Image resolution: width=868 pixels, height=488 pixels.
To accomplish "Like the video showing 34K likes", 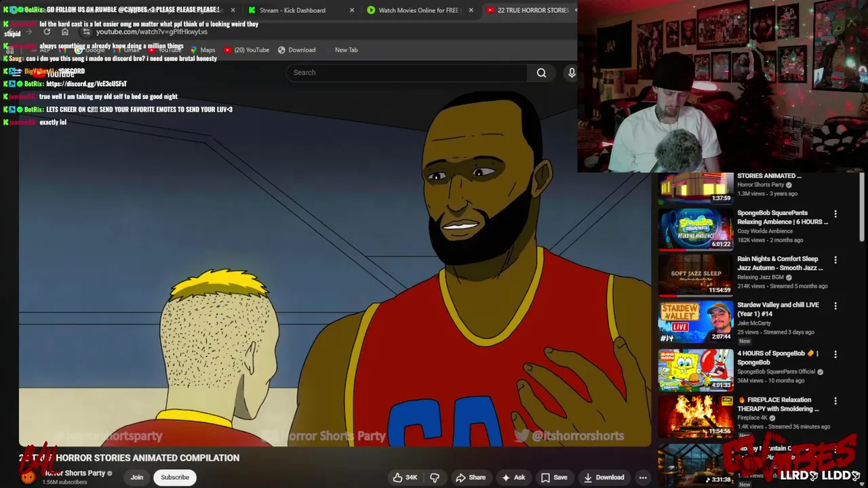I will coord(405,477).
